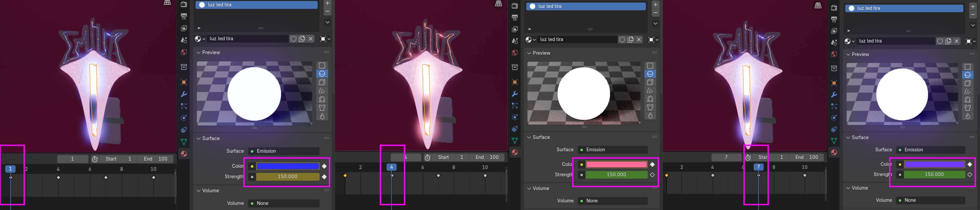The width and height of the screenshot is (980, 210).
Task: Select flat preview shape in blue-color panel
Action: click(322, 65)
